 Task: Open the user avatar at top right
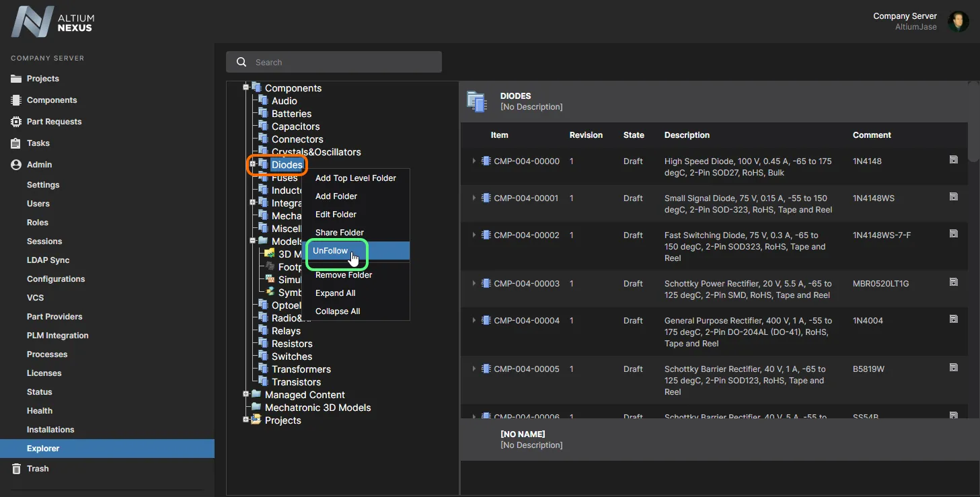pos(958,22)
